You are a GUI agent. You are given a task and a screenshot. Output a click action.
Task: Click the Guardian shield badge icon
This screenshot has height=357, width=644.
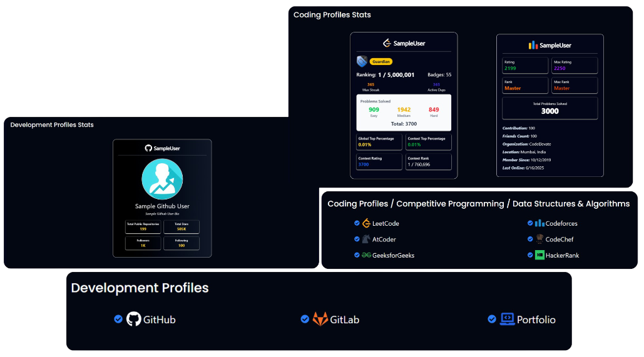tap(362, 61)
